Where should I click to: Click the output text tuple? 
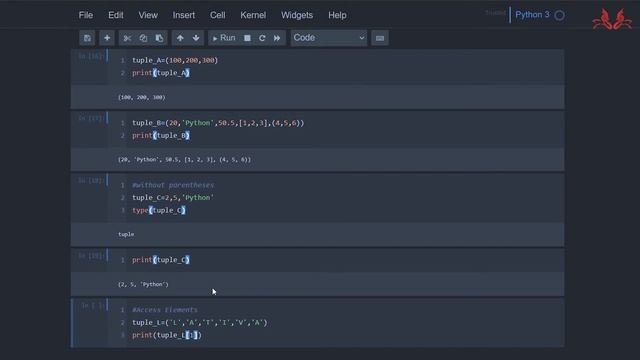(x=126, y=234)
